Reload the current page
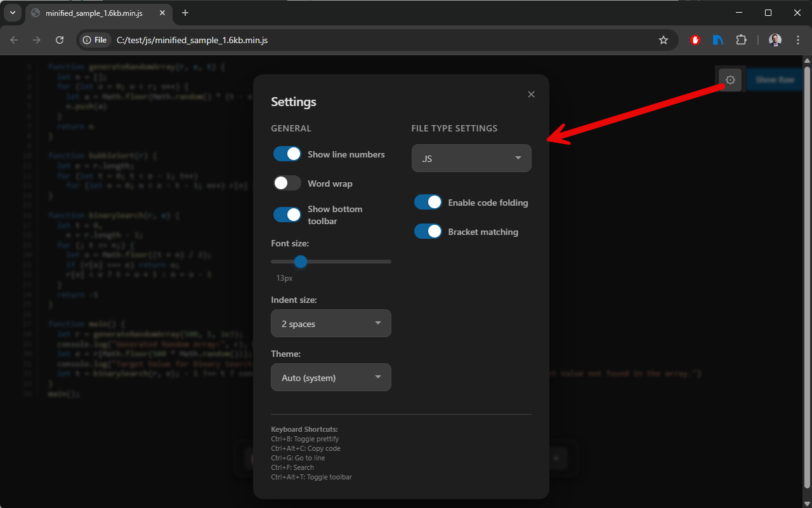Image resolution: width=812 pixels, height=508 pixels. coord(59,39)
